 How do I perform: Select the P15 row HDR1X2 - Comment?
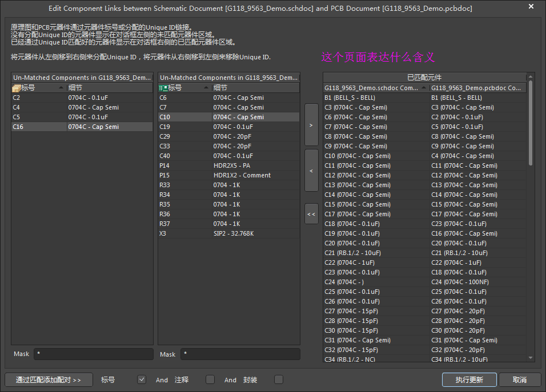pyautogui.click(x=229, y=176)
